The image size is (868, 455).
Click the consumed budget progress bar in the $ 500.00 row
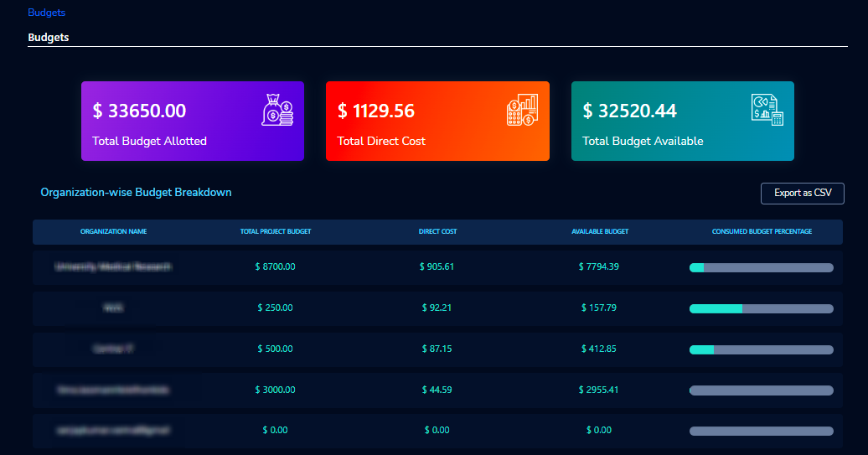[761, 349]
